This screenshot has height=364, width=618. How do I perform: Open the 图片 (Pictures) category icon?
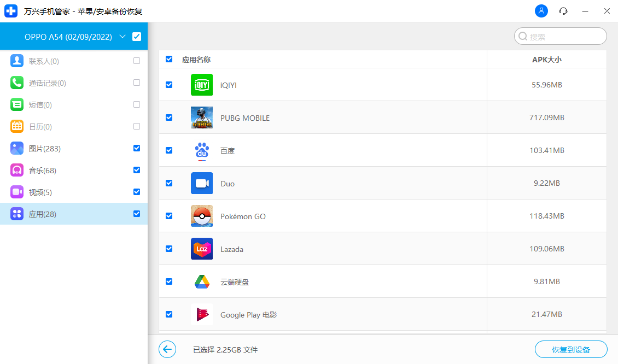17,148
